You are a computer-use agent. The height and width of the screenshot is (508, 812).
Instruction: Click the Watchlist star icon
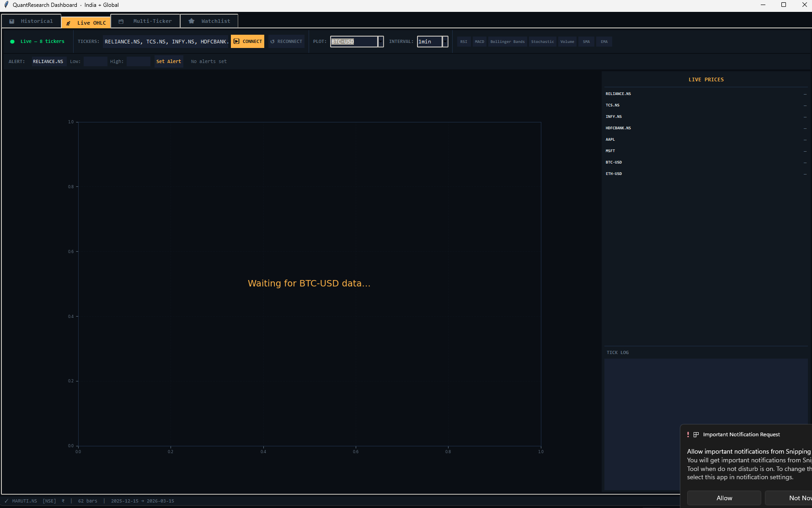[x=192, y=21]
